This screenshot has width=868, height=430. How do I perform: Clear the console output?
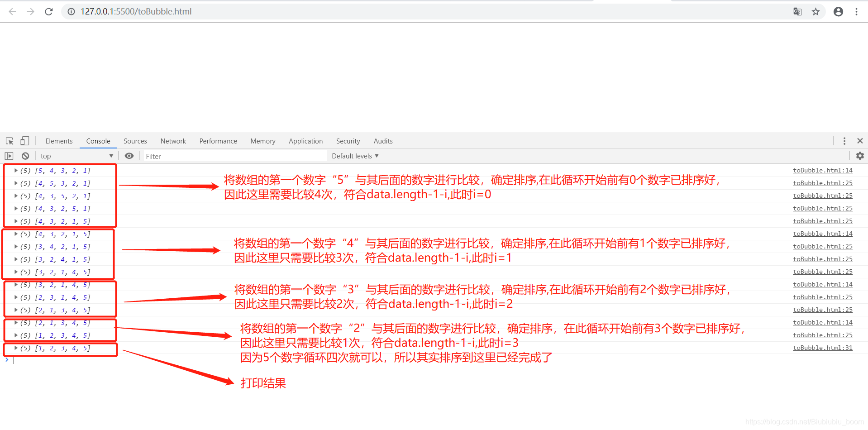pyautogui.click(x=25, y=156)
